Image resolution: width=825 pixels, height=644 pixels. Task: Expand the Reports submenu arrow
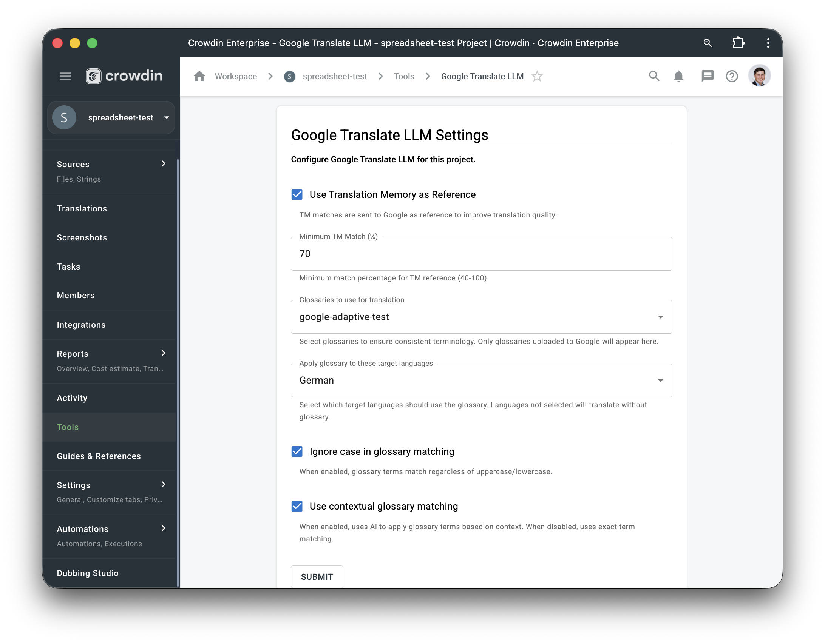164,353
